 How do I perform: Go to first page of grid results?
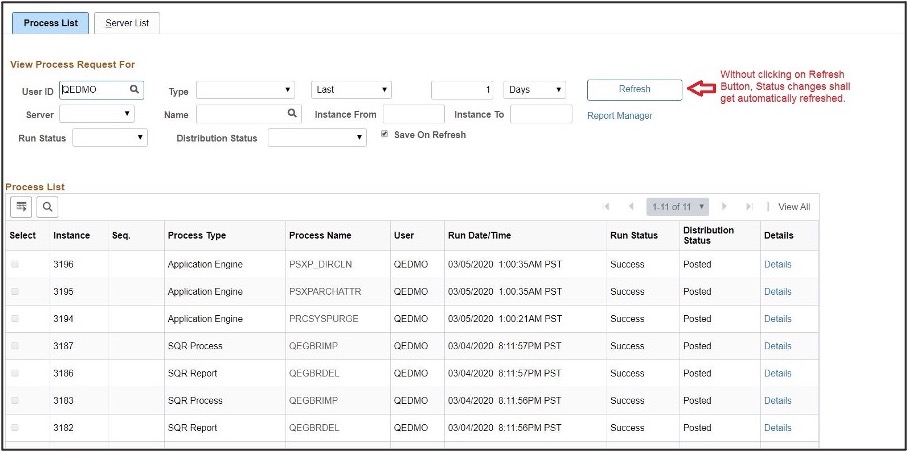point(606,207)
